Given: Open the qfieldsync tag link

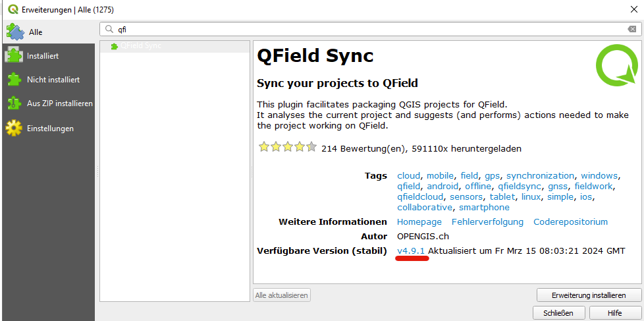Looking at the screenshot, I should (520, 187).
